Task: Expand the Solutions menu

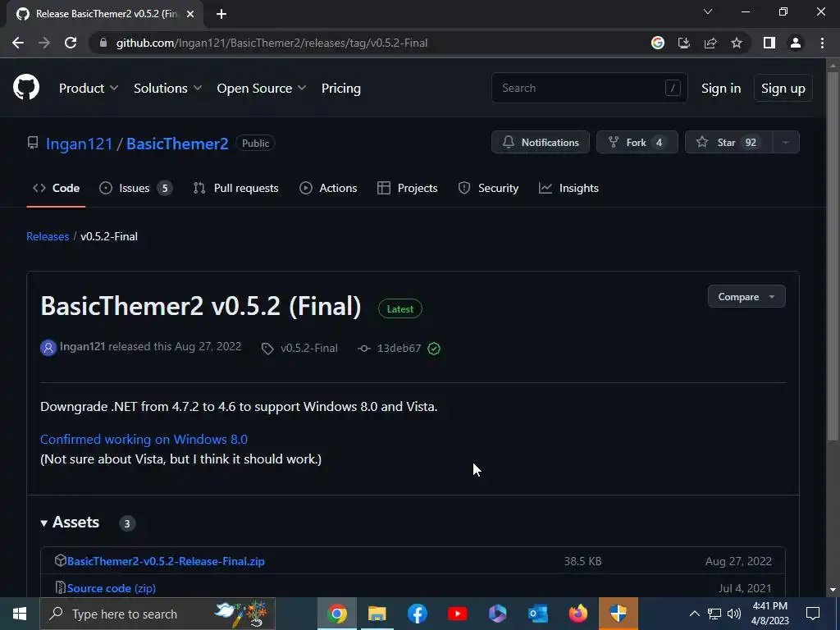Action: click(x=167, y=88)
